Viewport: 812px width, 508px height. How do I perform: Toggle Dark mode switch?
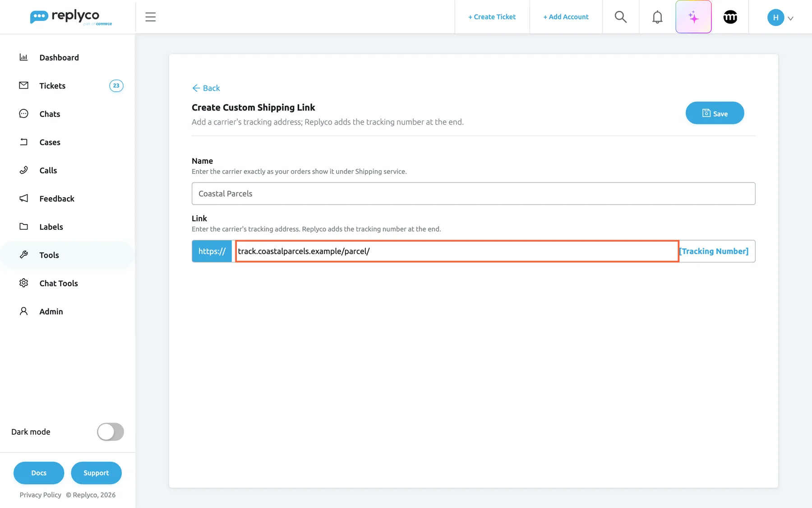point(111,432)
